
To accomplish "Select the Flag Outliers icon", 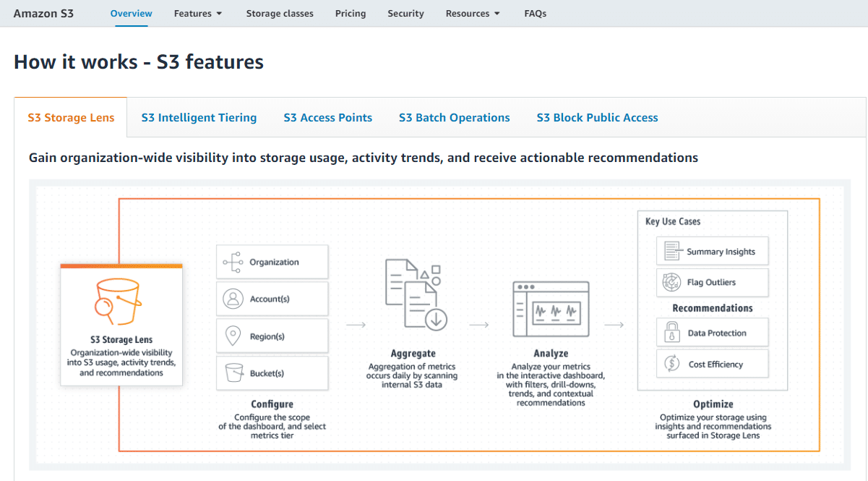I will [x=671, y=282].
